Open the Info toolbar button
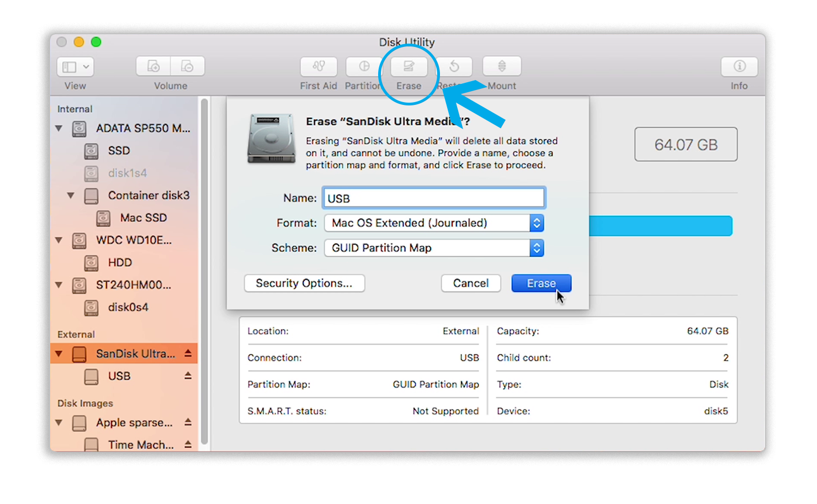Image resolution: width=817 pixels, height=504 pixels. click(x=739, y=66)
